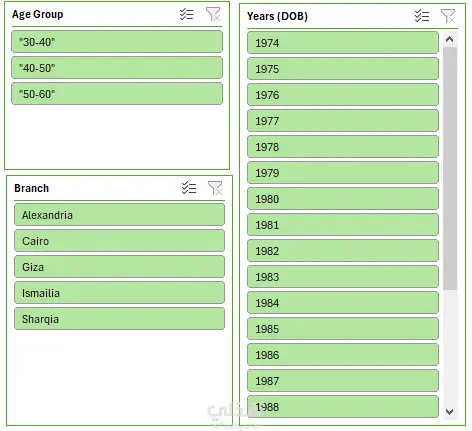Pick the Ismailia branch item
The image size is (472, 431).
click(x=119, y=293)
